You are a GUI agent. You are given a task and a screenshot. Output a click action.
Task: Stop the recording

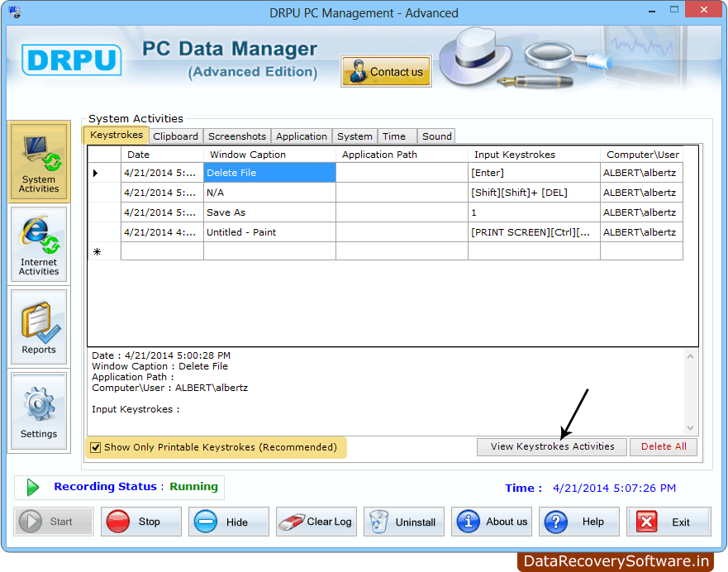click(141, 522)
